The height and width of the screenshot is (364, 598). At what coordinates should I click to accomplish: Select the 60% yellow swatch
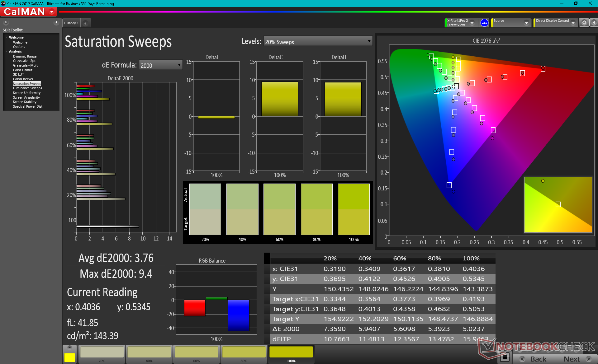[x=197, y=353]
